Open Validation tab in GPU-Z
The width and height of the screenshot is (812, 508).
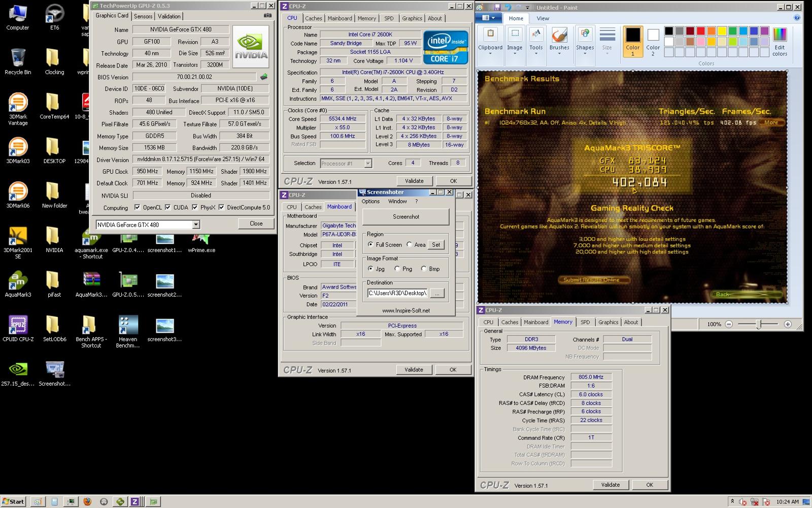click(x=169, y=16)
